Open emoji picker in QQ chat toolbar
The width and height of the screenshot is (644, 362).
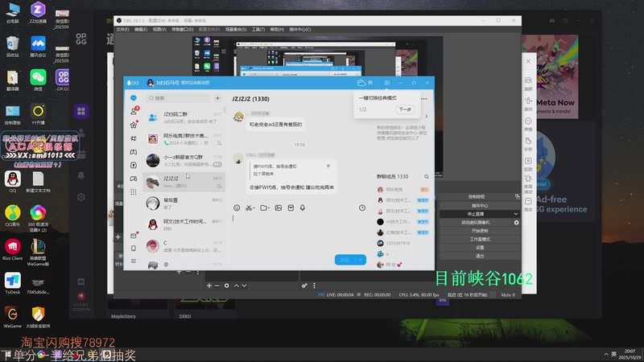[237, 208]
